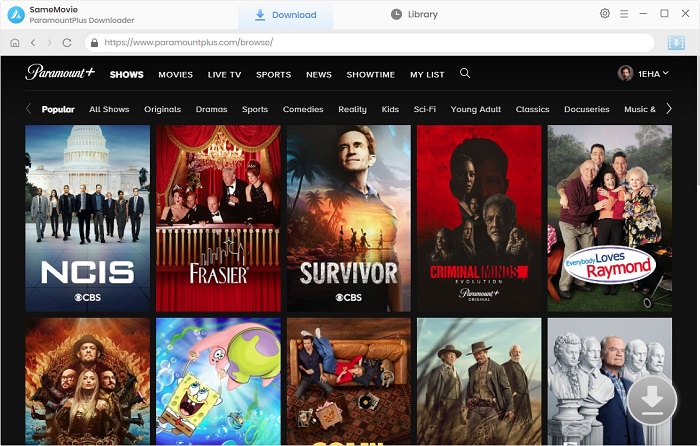Switch to the Download tab
The width and height of the screenshot is (700, 446).
286,15
